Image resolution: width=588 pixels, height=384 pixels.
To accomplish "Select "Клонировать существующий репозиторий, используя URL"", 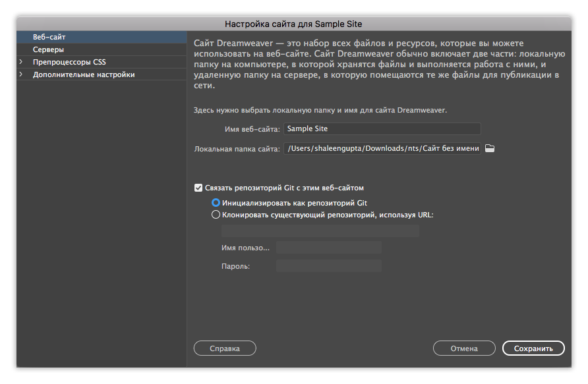I will 216,215.
